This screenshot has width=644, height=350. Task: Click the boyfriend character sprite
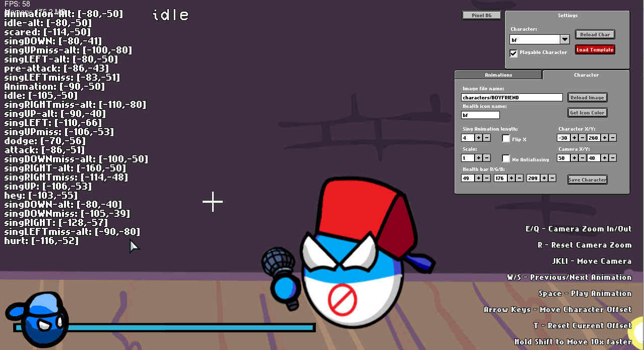pyautogui.click(x=348, y=254)
